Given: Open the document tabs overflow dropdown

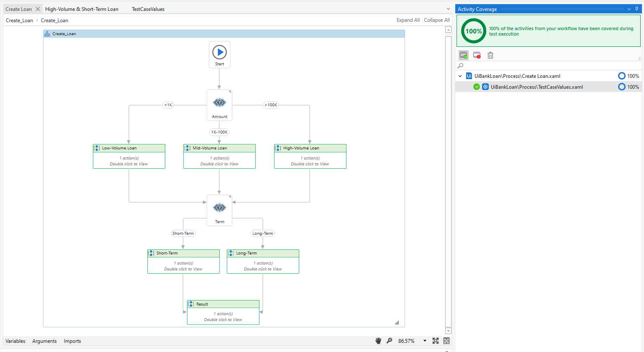Looking at the screenshot, I should 448,9.
